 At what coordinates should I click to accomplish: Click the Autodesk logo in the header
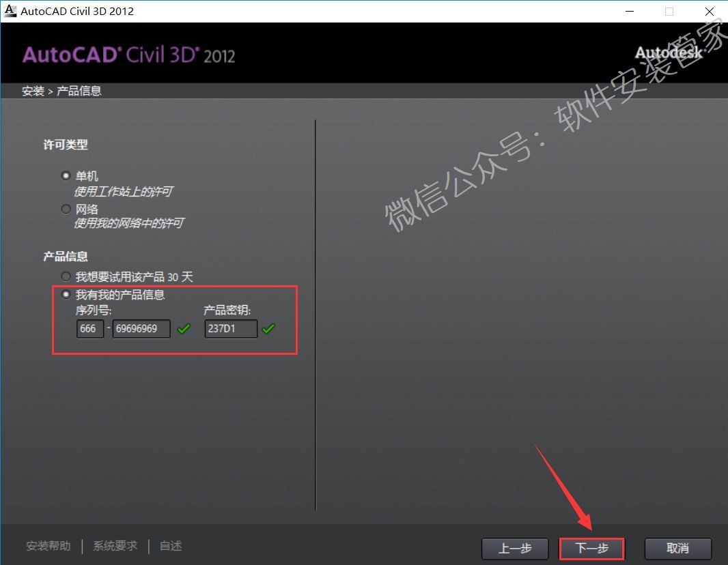pyautogui.click(x=668, y=53)
